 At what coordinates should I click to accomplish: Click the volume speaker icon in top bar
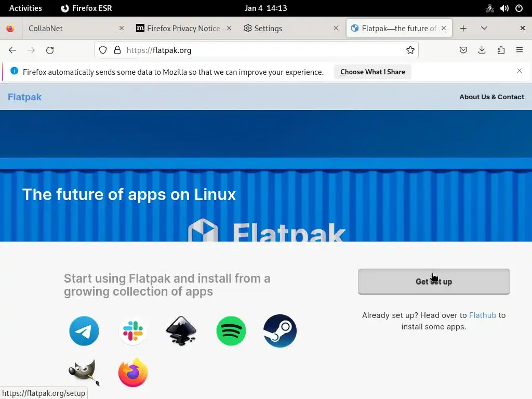point(504,8)
